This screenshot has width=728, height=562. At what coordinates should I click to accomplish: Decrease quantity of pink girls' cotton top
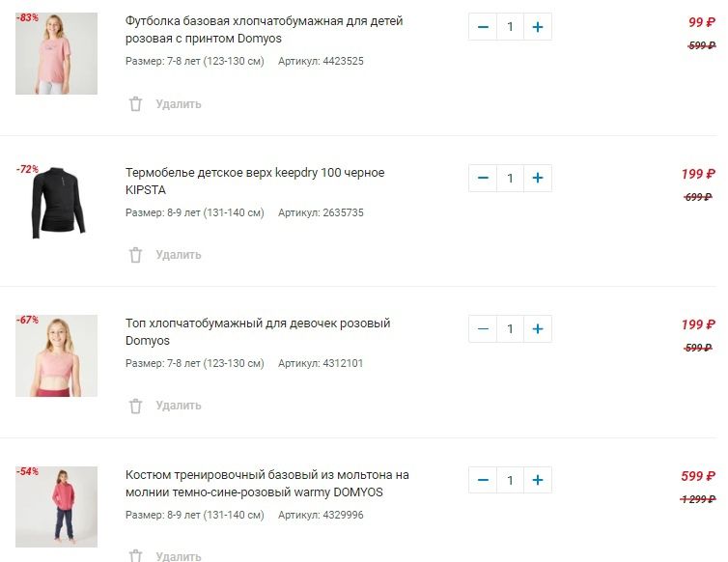coord(483,328)
